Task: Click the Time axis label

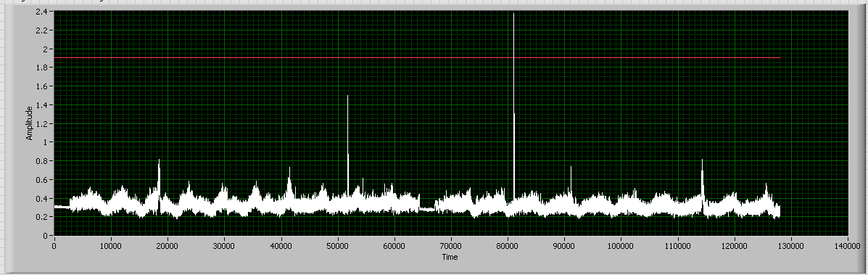Action: [450, 257]
